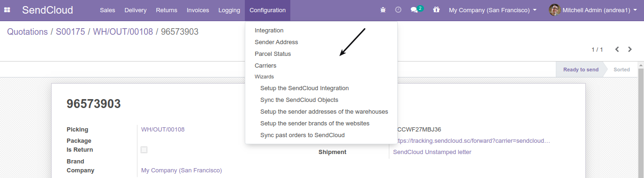Click Mitchell Admin avatar picture
Screen dimensions: 644x178
coord(555,10)
